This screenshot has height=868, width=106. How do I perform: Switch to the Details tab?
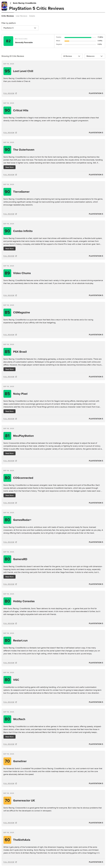tap(32, 16)
